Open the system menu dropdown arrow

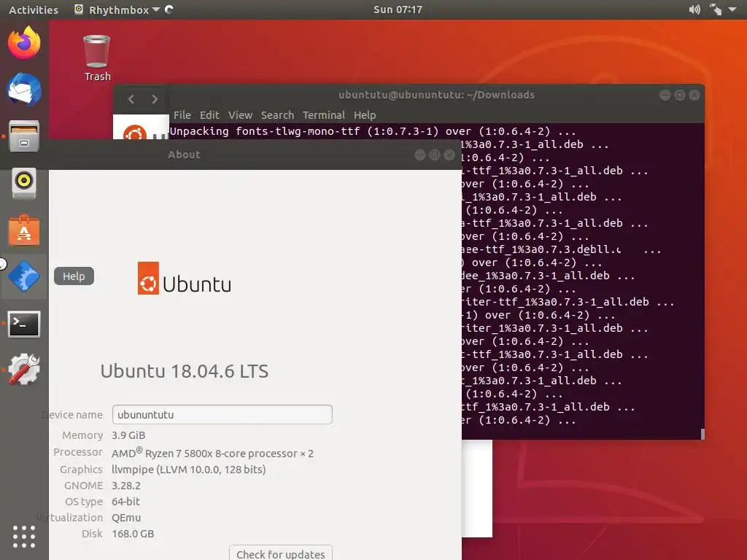coord(732,9)
